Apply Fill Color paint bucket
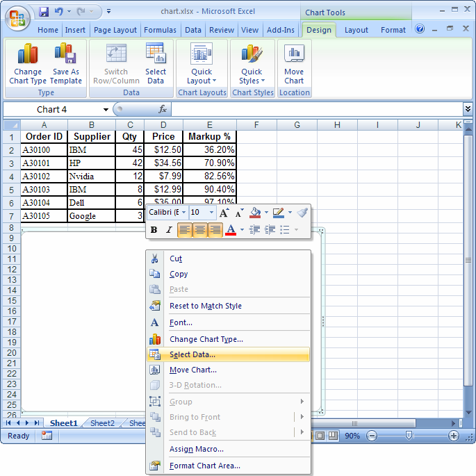Image resolution: width=476 pixels, height=476 pixels. (x=255, y=213)
